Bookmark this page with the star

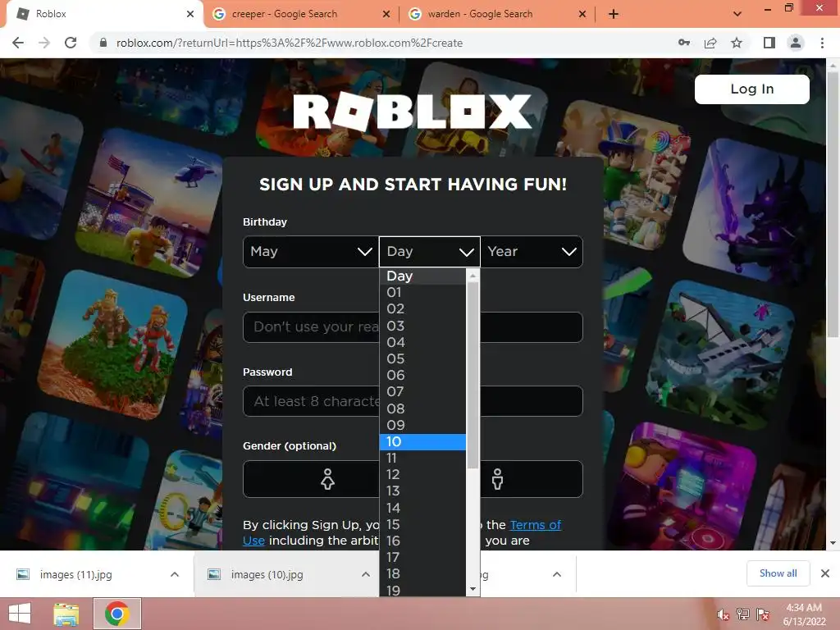click(737, 43)
